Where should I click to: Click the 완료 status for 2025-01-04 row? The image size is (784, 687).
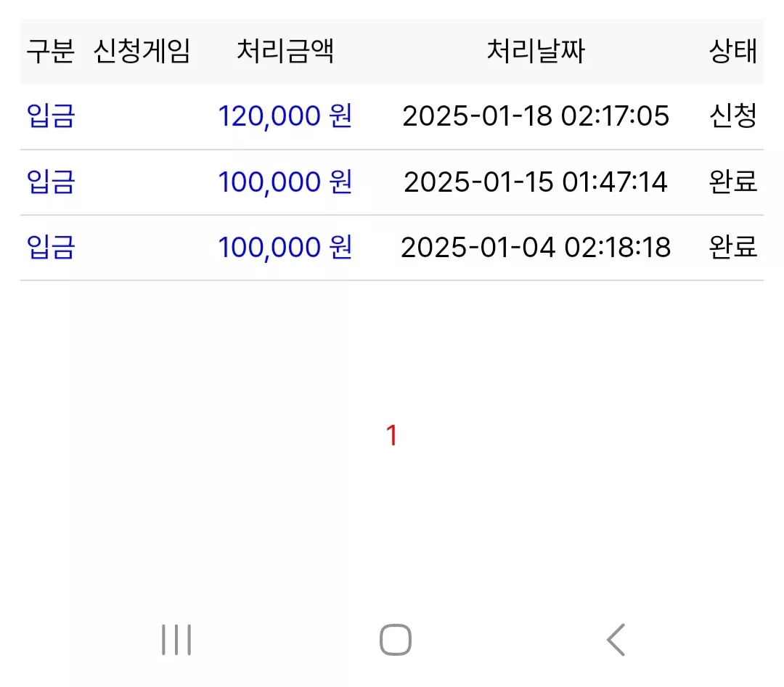point(733,247)
